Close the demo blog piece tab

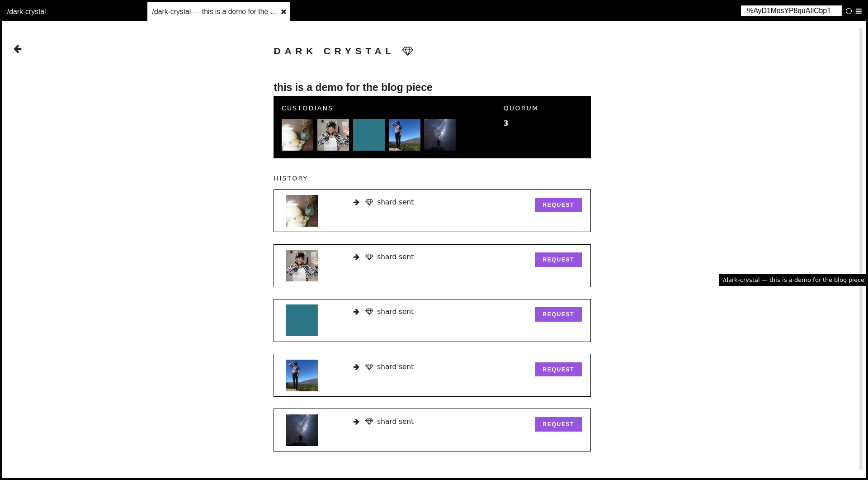[283, 12]
